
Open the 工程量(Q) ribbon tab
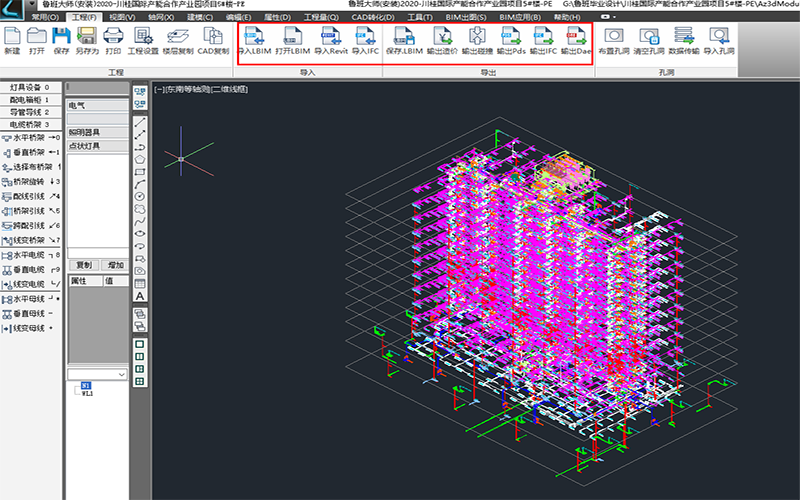(x=321, y=17)
